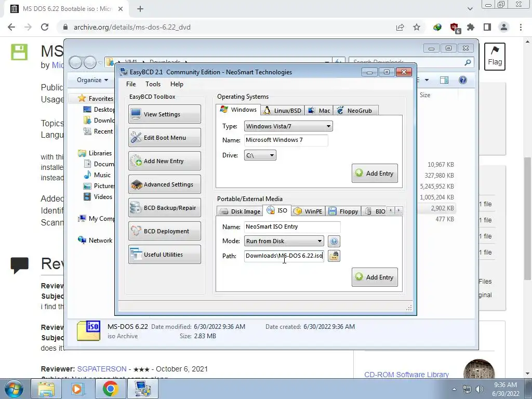Open Edit Boot Menu section

tap(165, 137)
